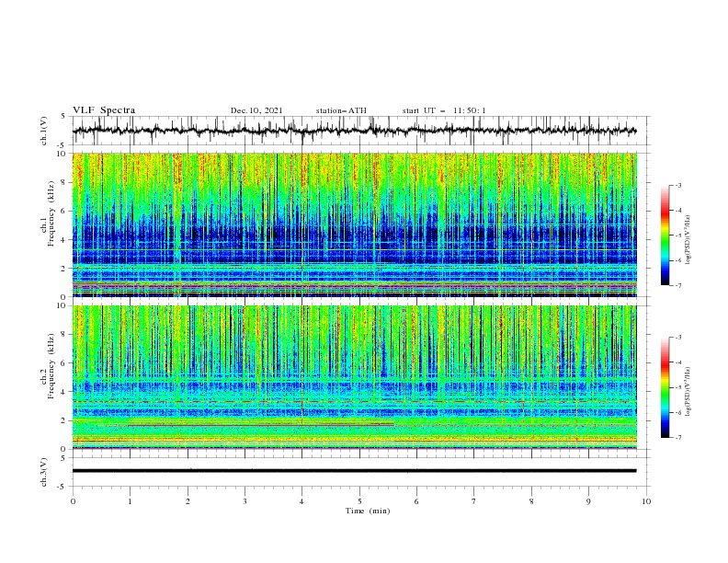728x563 pixels.
Task: Click the "VLF Spectra" plot title
Action: point(104,110)
